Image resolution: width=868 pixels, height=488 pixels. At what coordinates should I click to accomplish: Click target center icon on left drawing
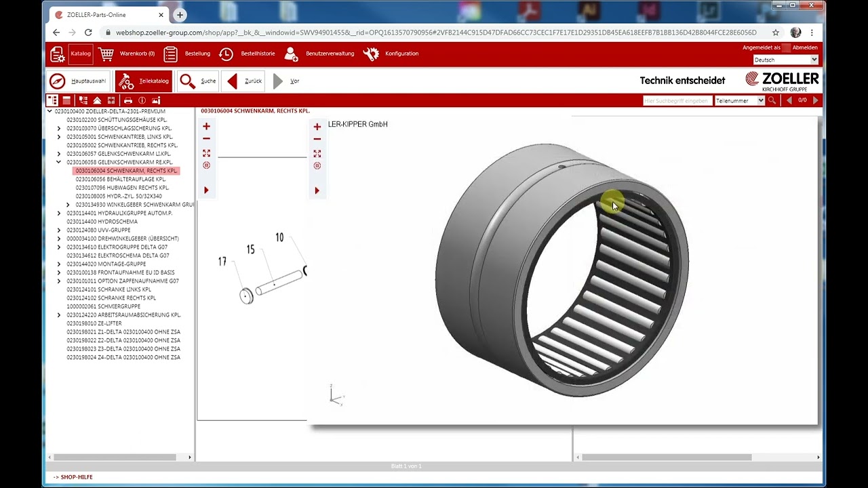tap(206, 165)
